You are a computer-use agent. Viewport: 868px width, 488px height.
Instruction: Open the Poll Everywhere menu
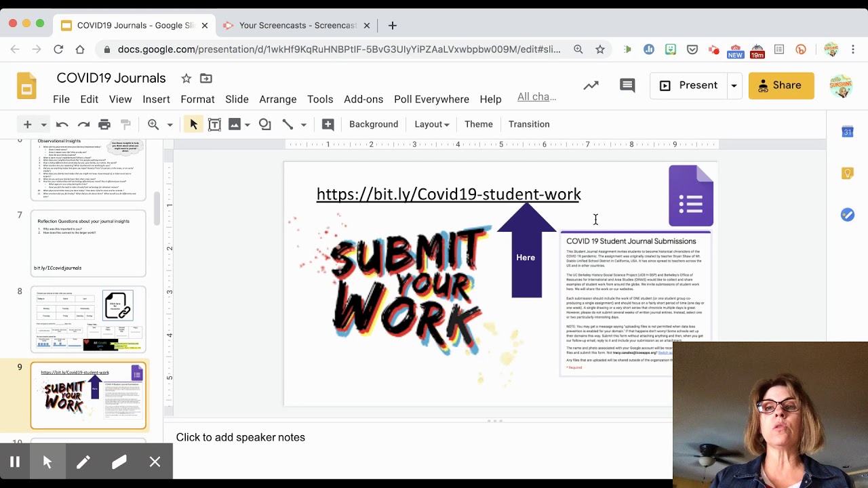pyautogui.click(x=431, y=99)
